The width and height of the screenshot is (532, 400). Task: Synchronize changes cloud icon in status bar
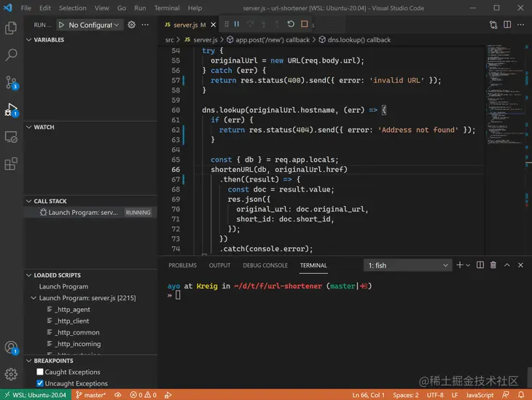(118, 395)
